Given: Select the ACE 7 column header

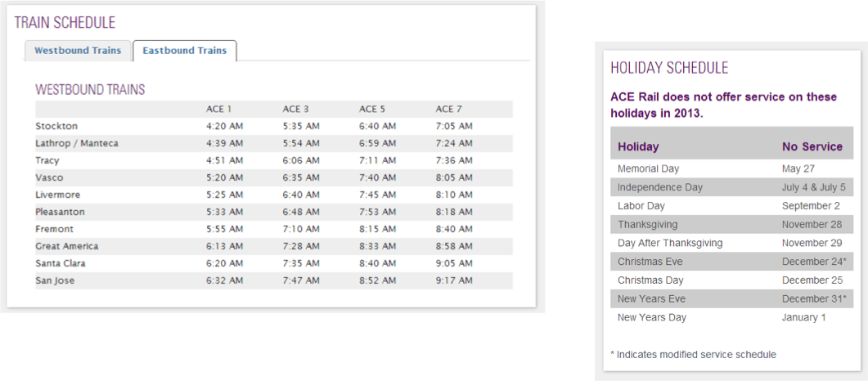Looking at the screenshot, I should tap(449, 109).
